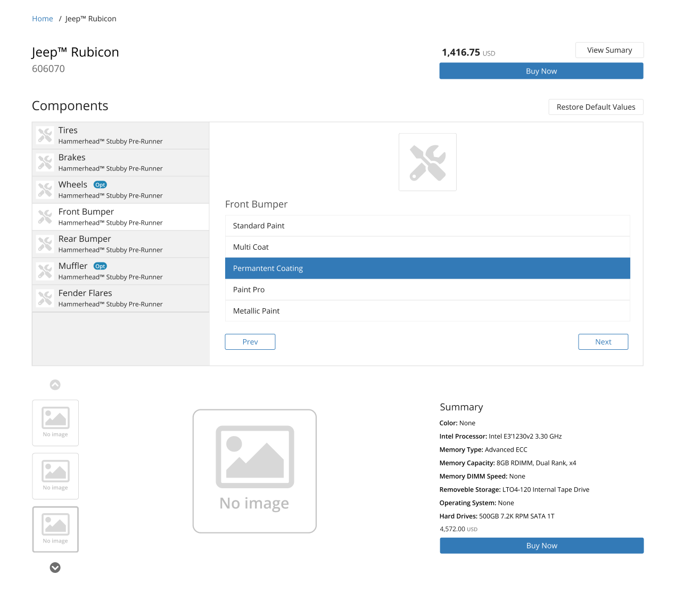Click the Memory DIMM Speed summary line

(482, 477)
